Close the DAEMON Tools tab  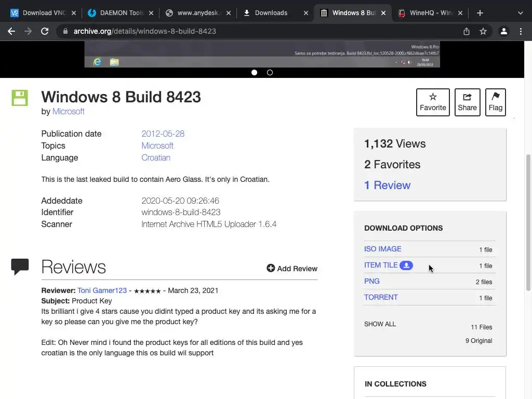click(151, 13)
